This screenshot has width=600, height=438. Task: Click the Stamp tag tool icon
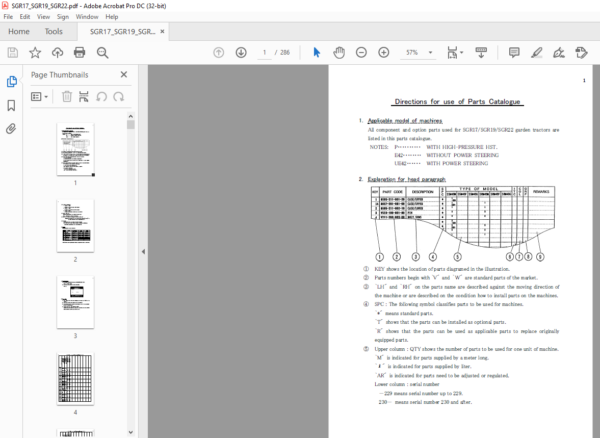[581, 52]
